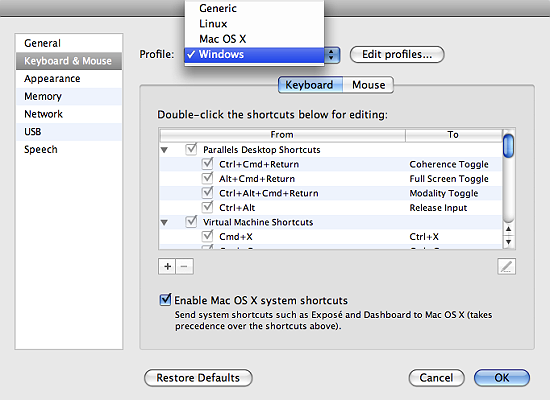Click the pencil edit shortcut icon
The image size is (550, 400).
pyautogui.click(x=506, y=267)
